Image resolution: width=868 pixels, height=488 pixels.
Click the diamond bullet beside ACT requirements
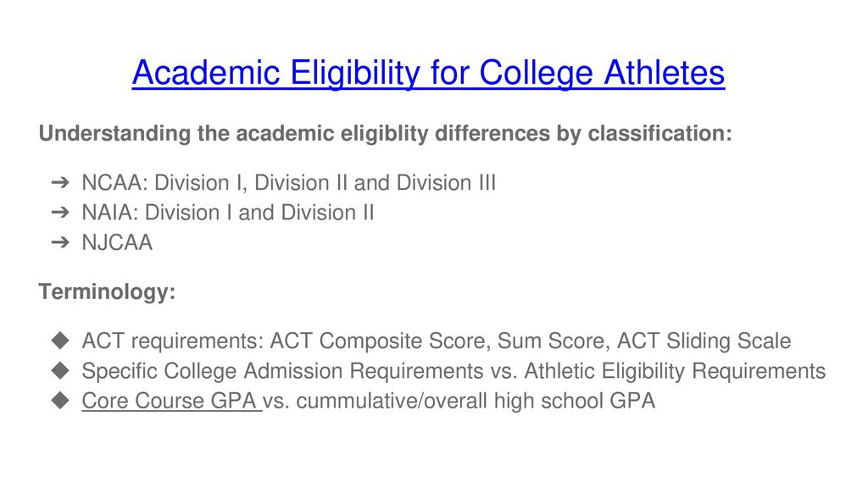point(60,341)
